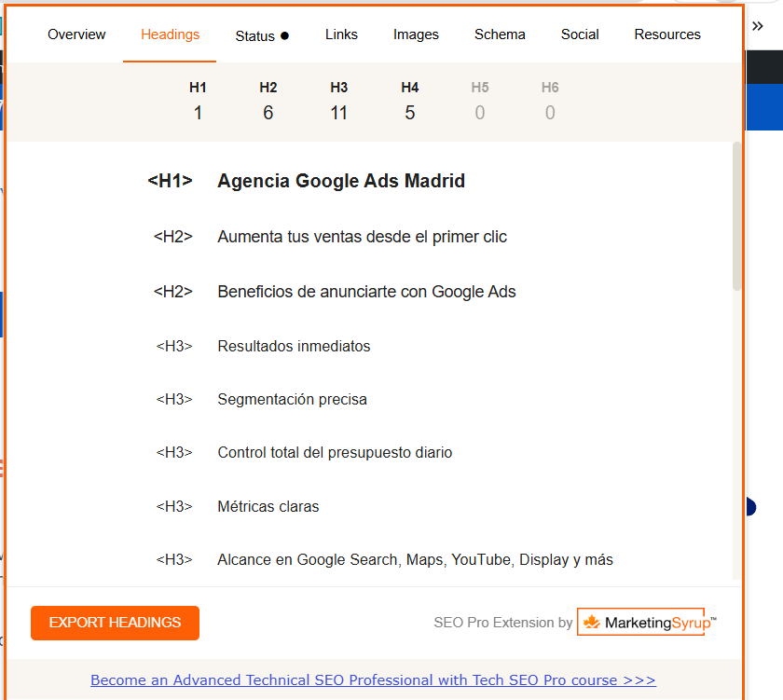Screen dimensions: 783x700
Task: Click the 'Resultados inmediatos' H3 heading
Action: [x=294, y=346]
